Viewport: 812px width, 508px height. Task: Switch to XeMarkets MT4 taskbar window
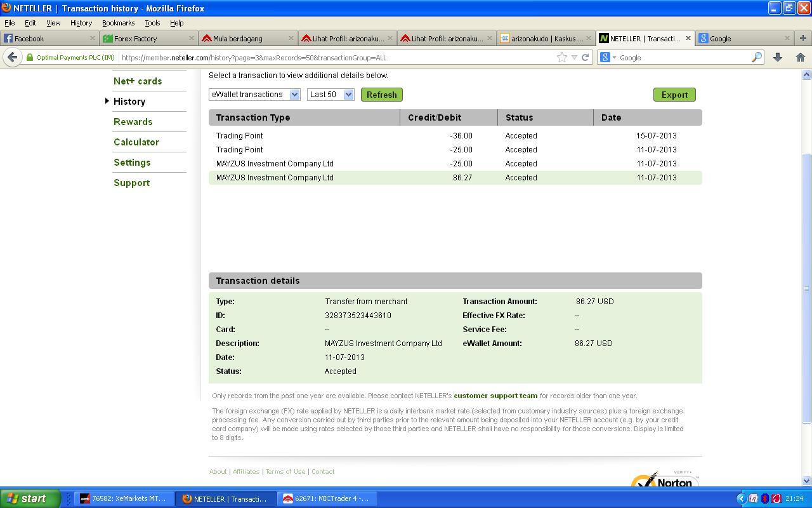tap(124, 498)
